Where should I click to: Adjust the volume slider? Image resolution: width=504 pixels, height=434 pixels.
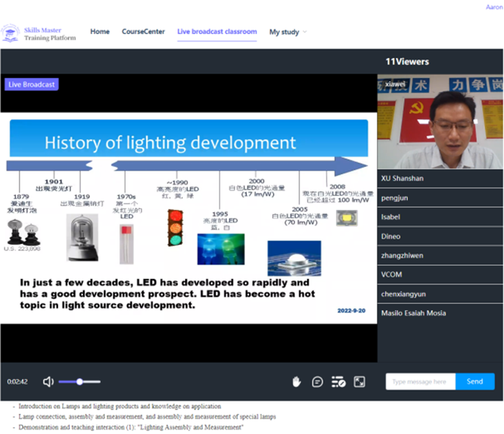point(79,381)
